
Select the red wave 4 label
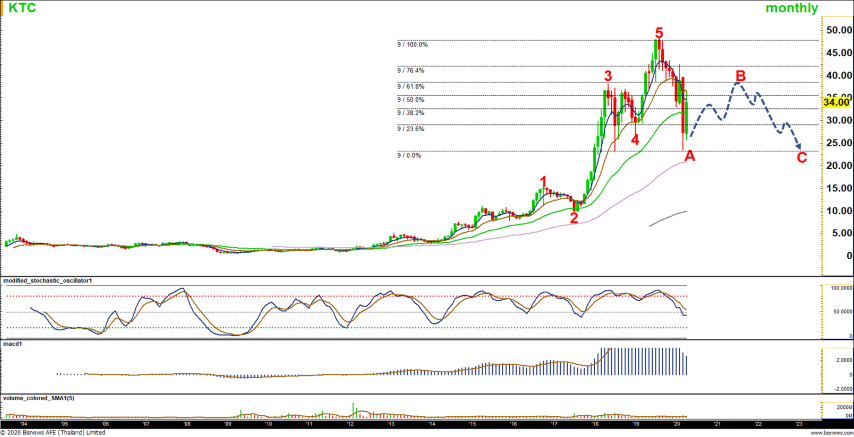[x=634, y=139]
